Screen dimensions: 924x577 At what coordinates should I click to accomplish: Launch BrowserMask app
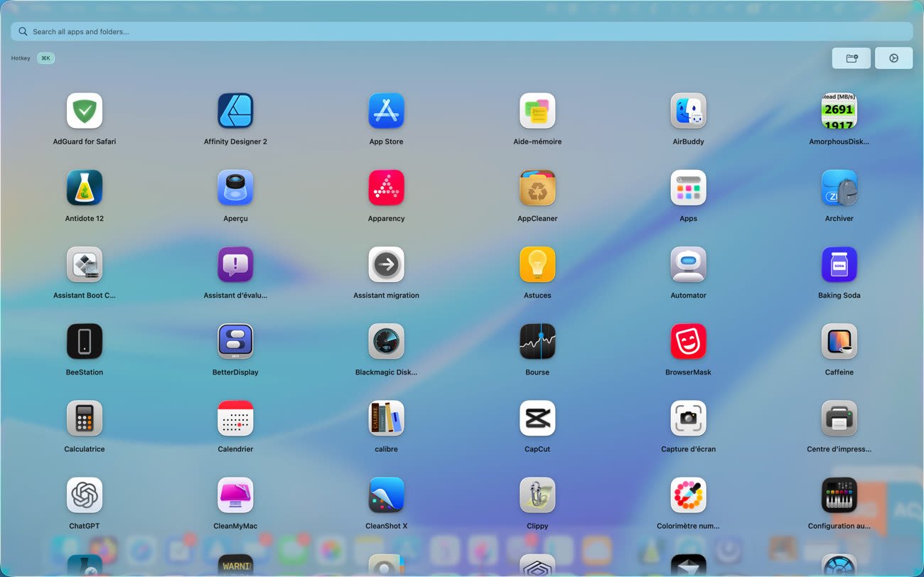coord(688,341)
